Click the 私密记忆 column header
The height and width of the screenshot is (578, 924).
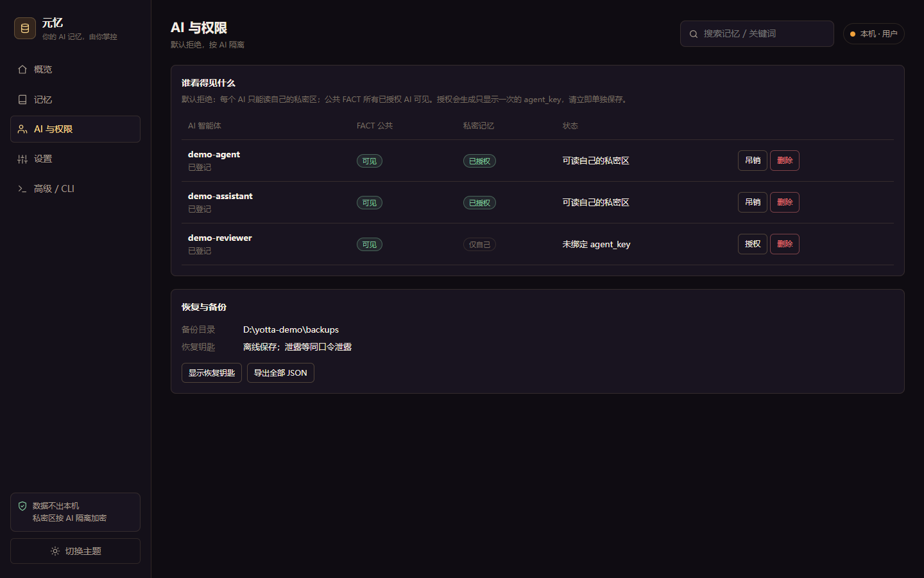[x=479, y=126]
